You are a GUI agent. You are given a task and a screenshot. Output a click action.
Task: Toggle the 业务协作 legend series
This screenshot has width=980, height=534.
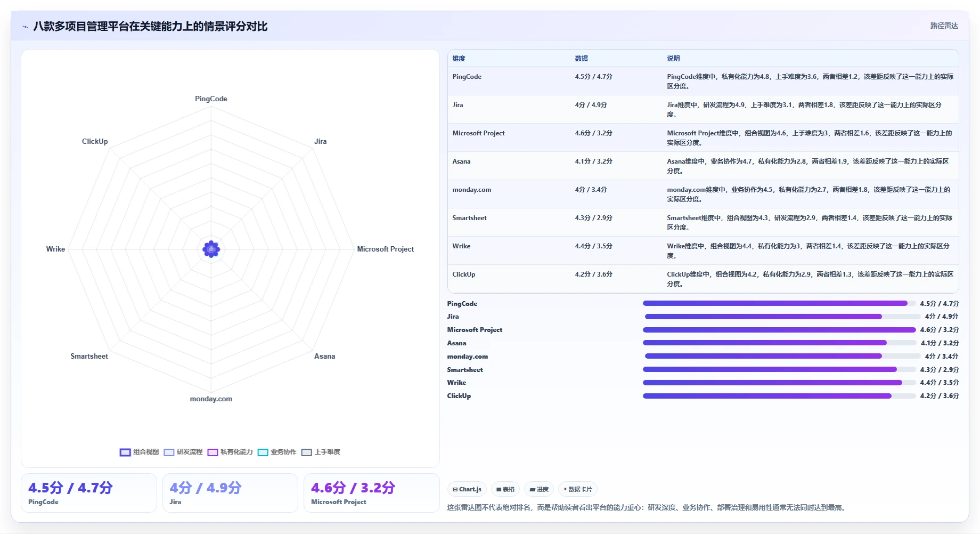[277, 452]
